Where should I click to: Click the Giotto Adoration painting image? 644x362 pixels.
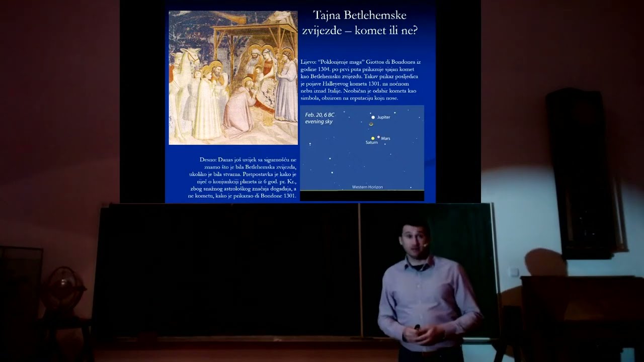tap(233, 77)
